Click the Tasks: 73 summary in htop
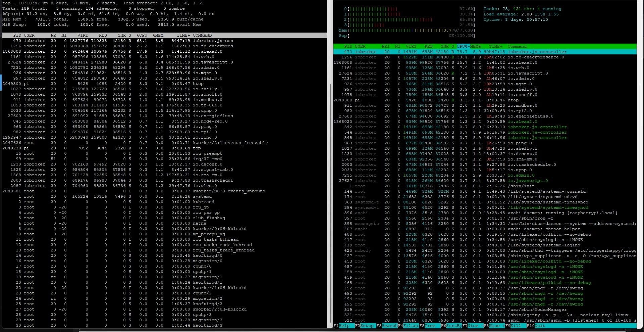Image resolution: width=644 pixels, height=332 pixels. (x=522, y=9)
